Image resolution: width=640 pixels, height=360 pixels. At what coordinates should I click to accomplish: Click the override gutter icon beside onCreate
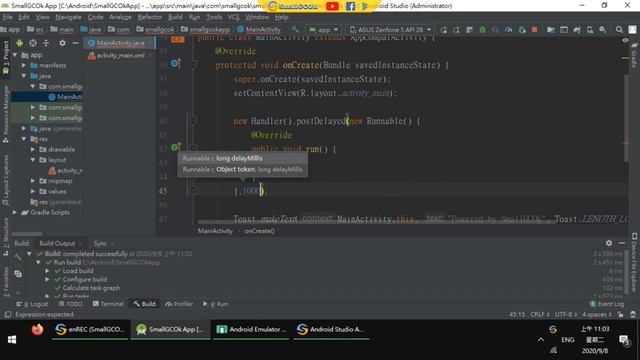176,63
